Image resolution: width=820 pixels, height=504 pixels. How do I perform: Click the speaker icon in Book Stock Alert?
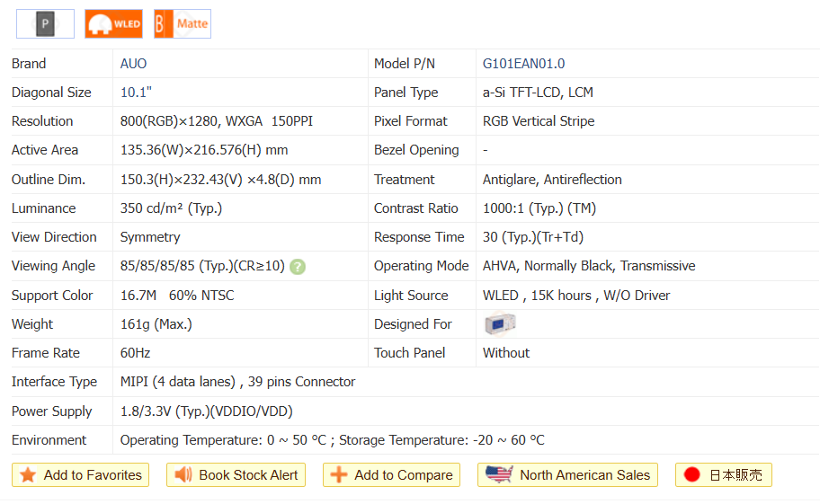point(183,475)
